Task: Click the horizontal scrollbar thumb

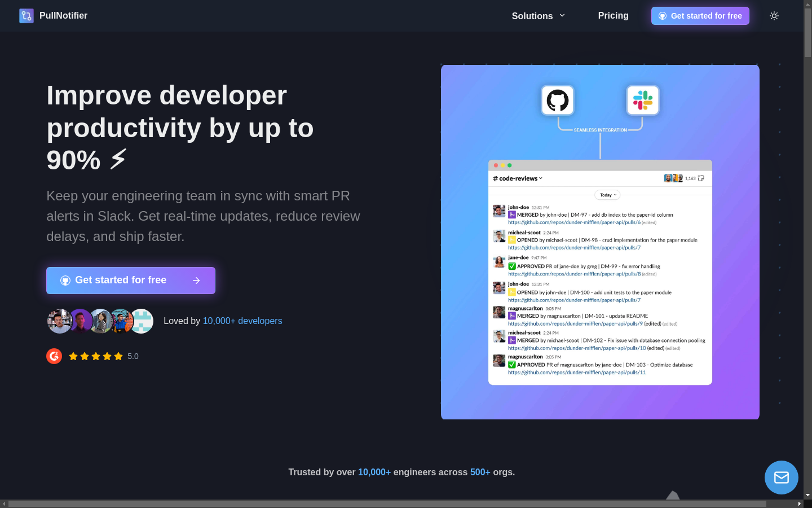Action: 387,503
